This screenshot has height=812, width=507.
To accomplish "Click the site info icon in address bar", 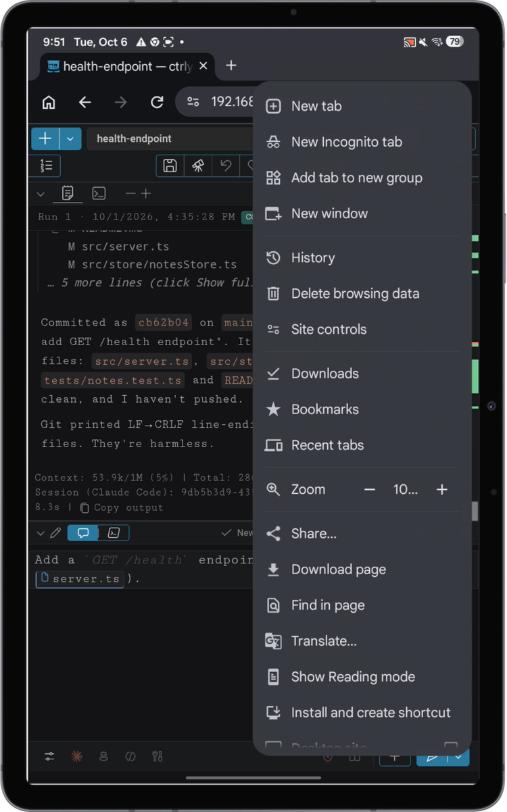I will (193, 102).
